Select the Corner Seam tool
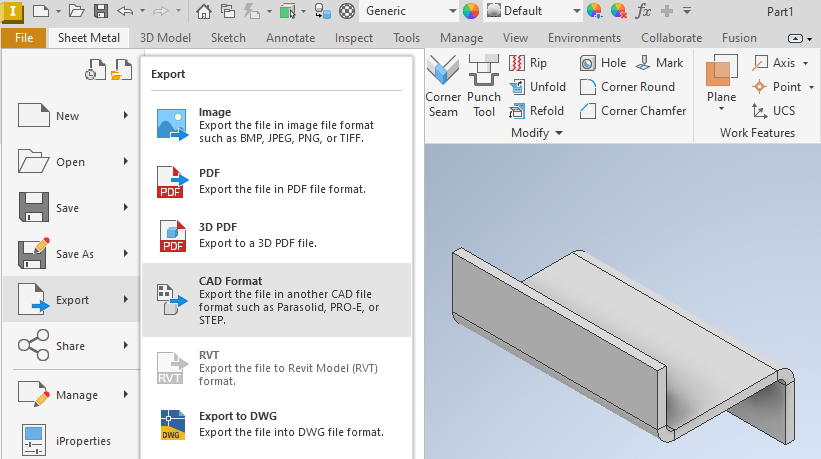The height and width of the screenshot is (459, 821). (443, 87)
